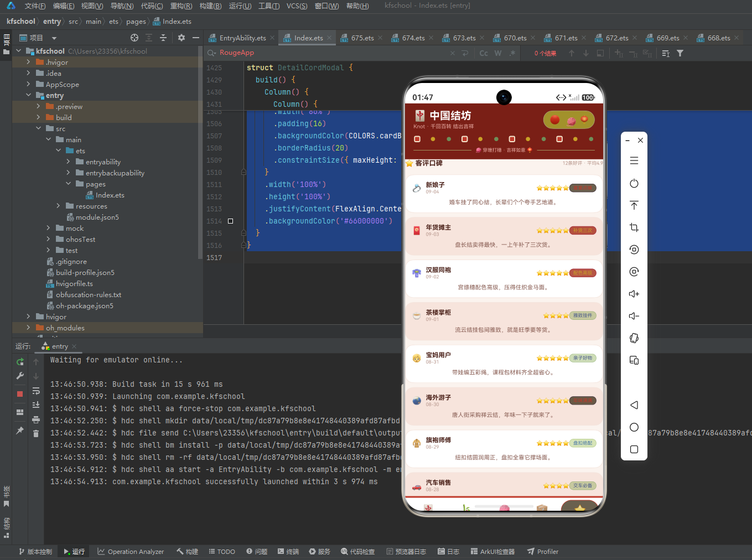Tap emulator Back navigation triangle
This screenshot has width=752, height=560.
634,405
